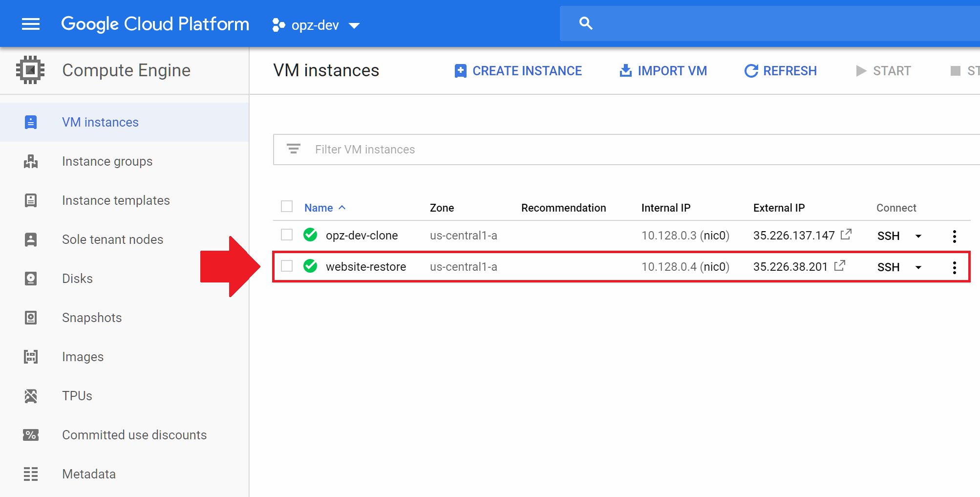Click the VM instances sidebar icon
The height and width of the screenshot is (497, 980).
[x=31, y=122]
